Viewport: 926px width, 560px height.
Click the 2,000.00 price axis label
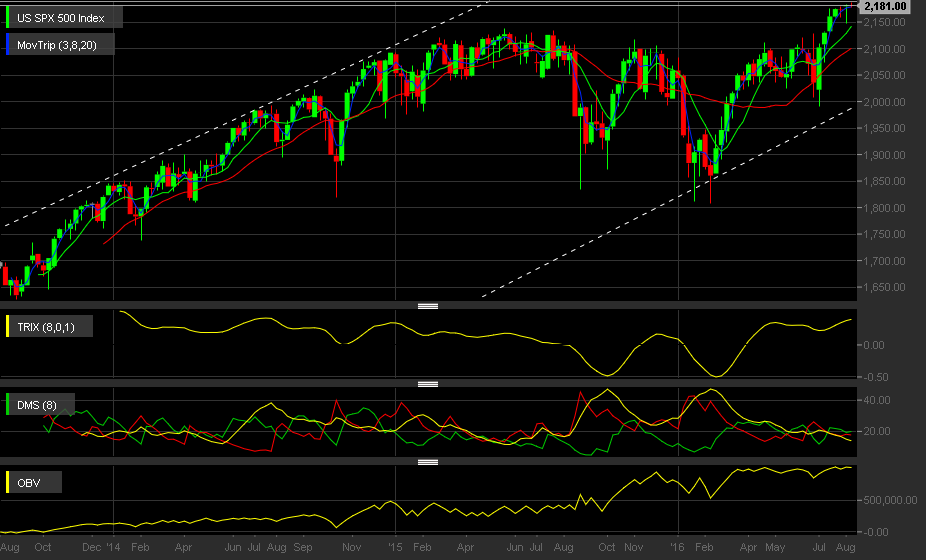884,102
